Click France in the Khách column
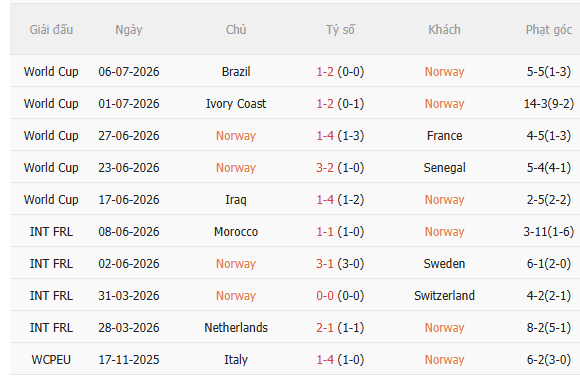Image resolution: width=580 pixels, height=376 pixels. (x=444, y=135)
